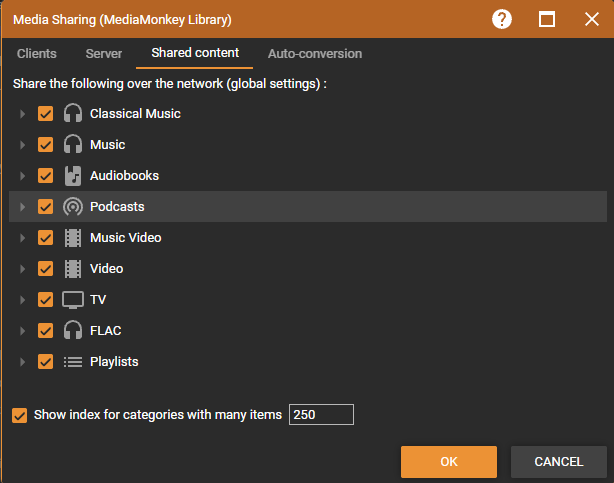
Task: Click the list icon beside Playlists
Action: click(x=72, y=362)
